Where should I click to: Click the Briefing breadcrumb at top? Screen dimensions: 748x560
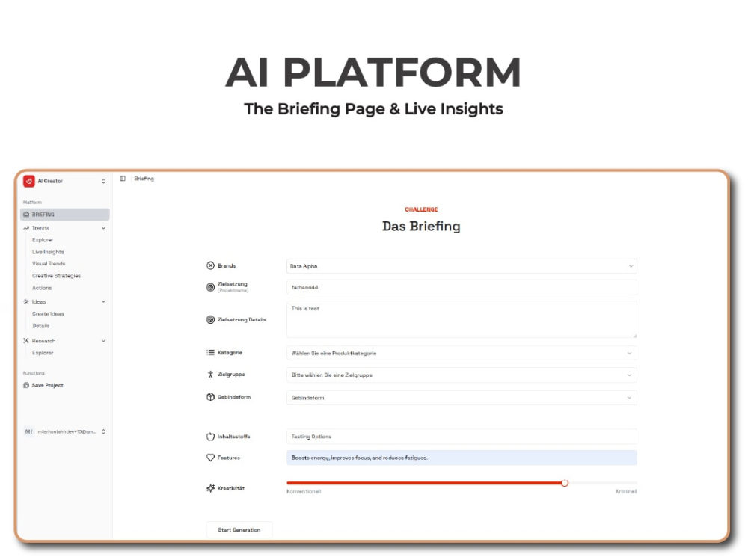pos(144,179)
